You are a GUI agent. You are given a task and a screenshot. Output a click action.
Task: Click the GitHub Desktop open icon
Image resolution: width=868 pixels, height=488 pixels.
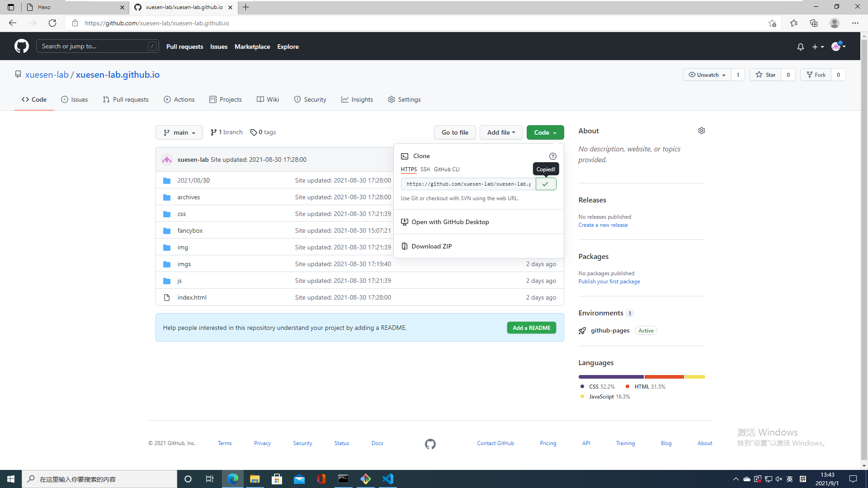coord(404,222)
